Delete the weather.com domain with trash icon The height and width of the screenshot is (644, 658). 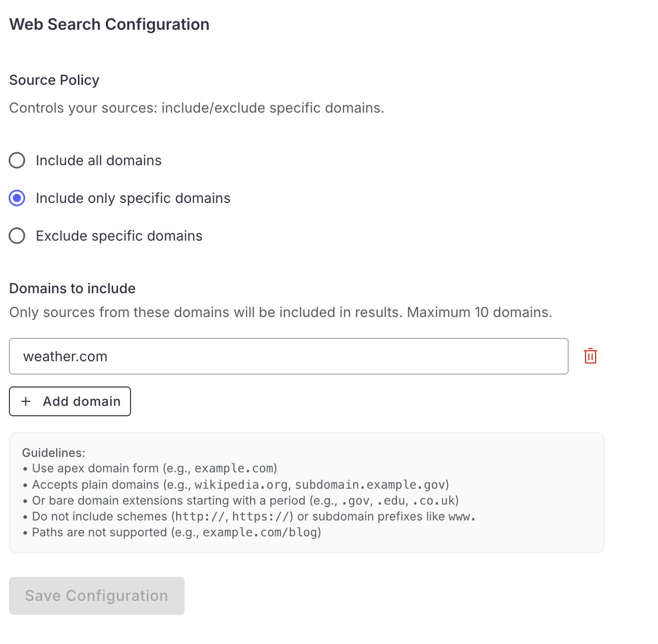point(590,356)
